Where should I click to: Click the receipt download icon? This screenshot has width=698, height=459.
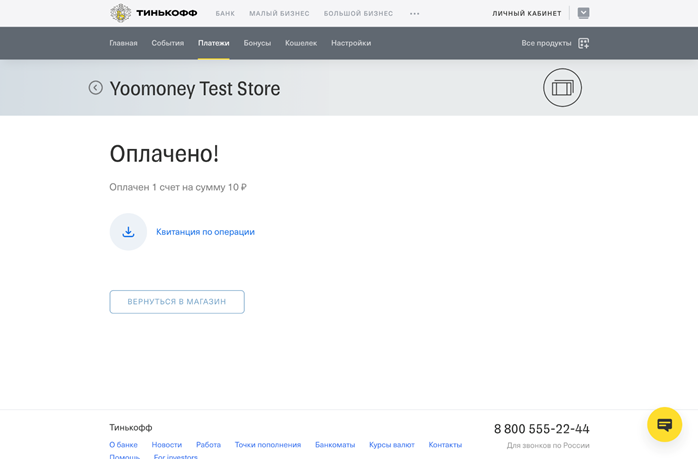pos(128,232)
